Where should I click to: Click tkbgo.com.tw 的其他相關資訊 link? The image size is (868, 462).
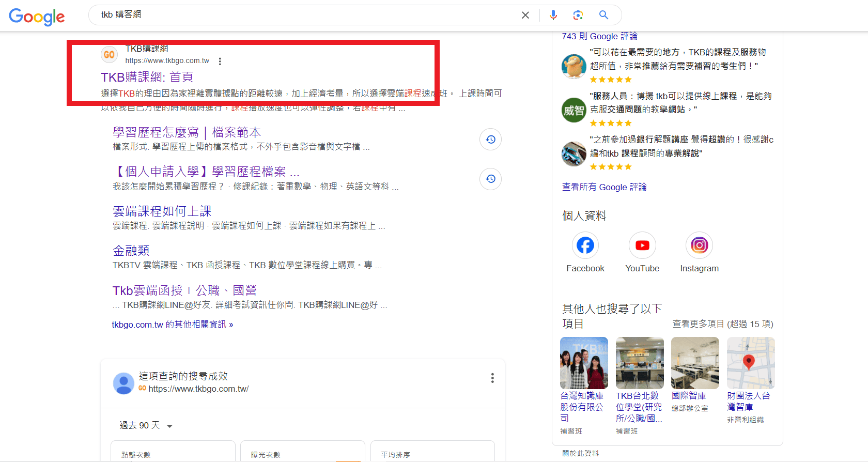click(173, 325)
